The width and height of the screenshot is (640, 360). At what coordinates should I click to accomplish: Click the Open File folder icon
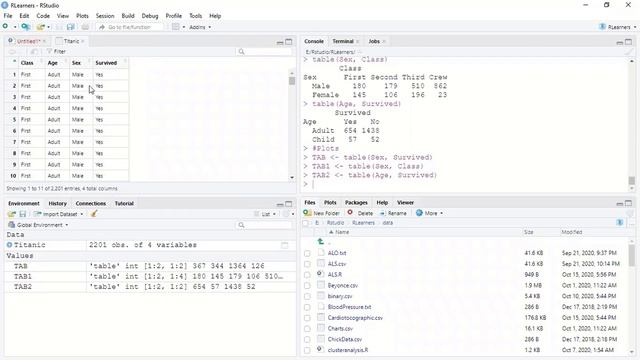click(x=40, y=27)
